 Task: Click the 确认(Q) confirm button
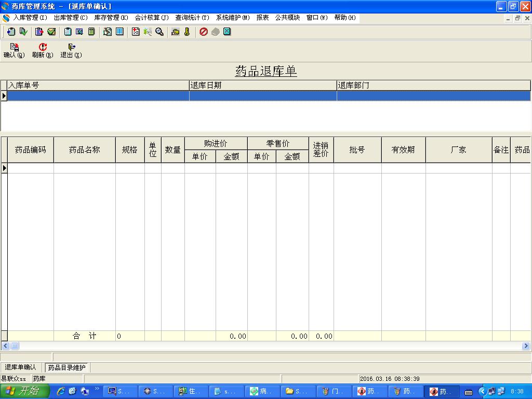(14, 50)
